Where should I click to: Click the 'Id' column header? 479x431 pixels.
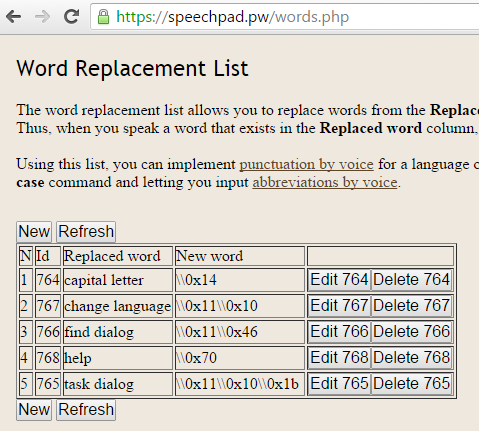click(x=48, y=256)
